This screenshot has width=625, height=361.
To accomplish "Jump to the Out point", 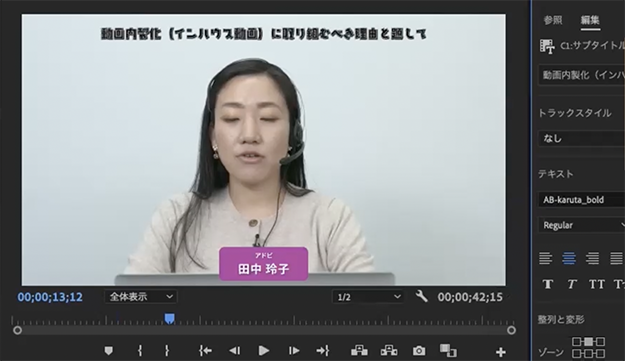I will pyautogui.click(x=322, y=351).
